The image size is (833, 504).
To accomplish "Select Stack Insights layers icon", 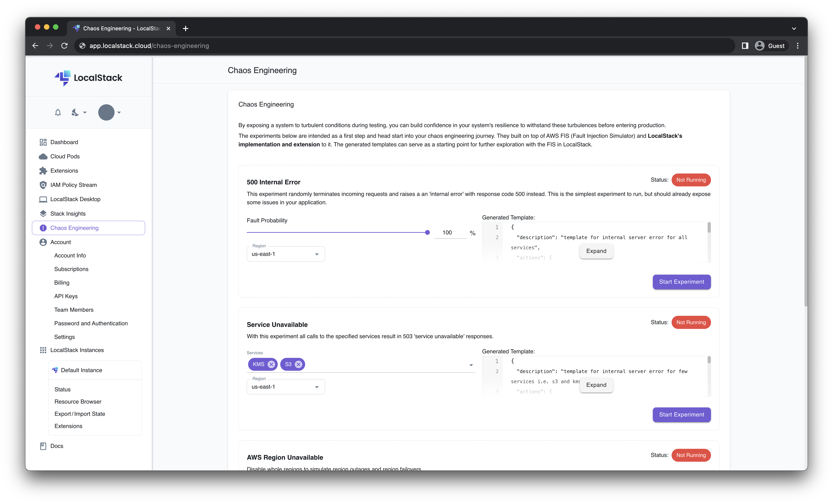I will [x=43, y=213].
